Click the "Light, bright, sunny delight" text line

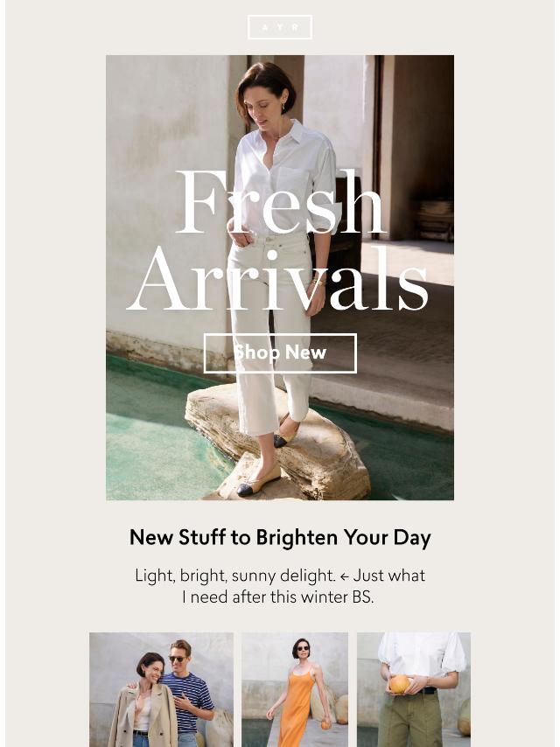(234, 576)
